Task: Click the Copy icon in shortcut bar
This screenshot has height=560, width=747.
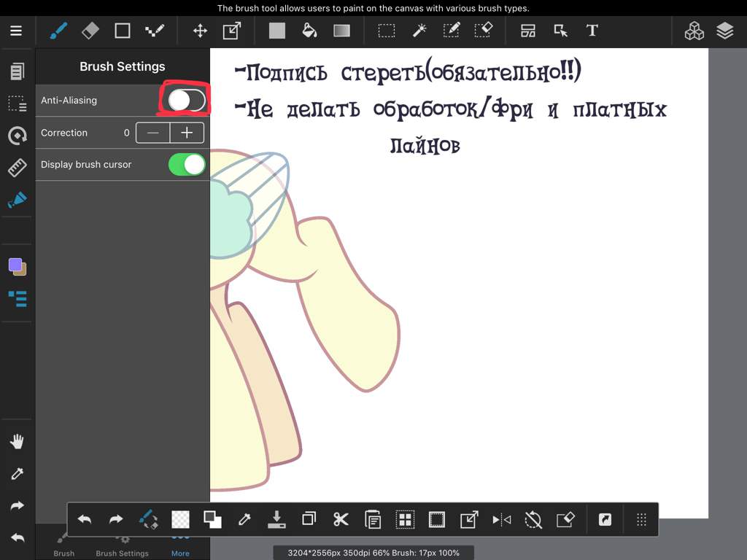Action: coord(309,518)
